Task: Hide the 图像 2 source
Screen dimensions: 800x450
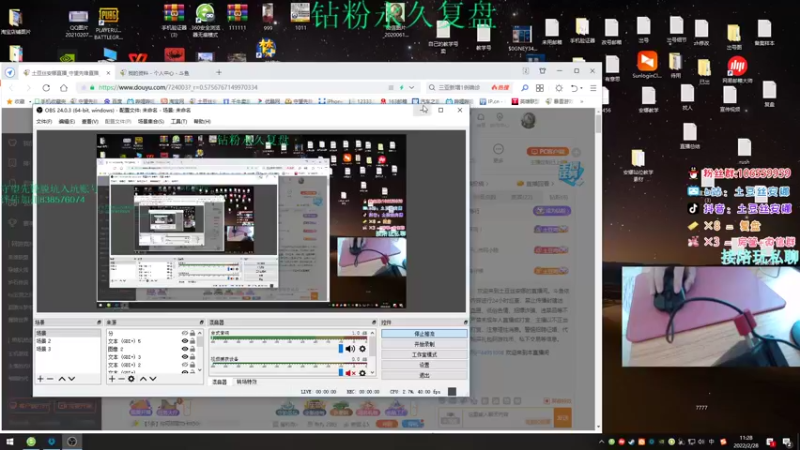Action: [185, 349]
